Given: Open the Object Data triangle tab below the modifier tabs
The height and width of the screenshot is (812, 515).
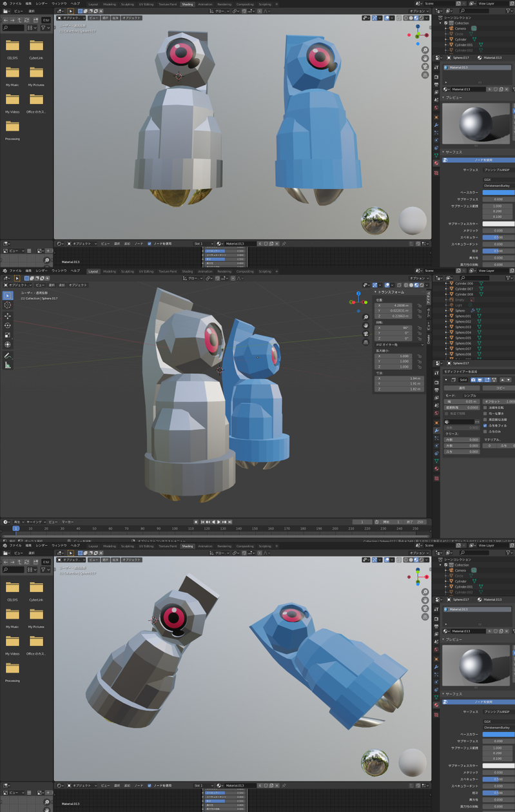Looking at the screenshot, I should [x=436, y=461].
